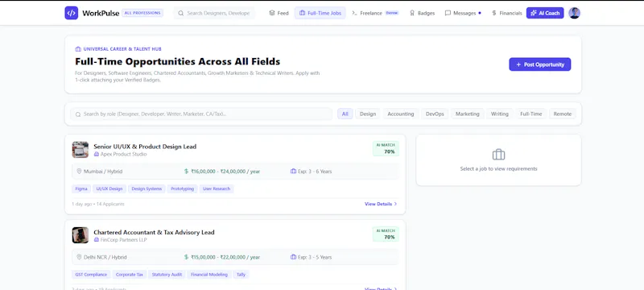Click the chevron next to first View Details

coord(395,204)
